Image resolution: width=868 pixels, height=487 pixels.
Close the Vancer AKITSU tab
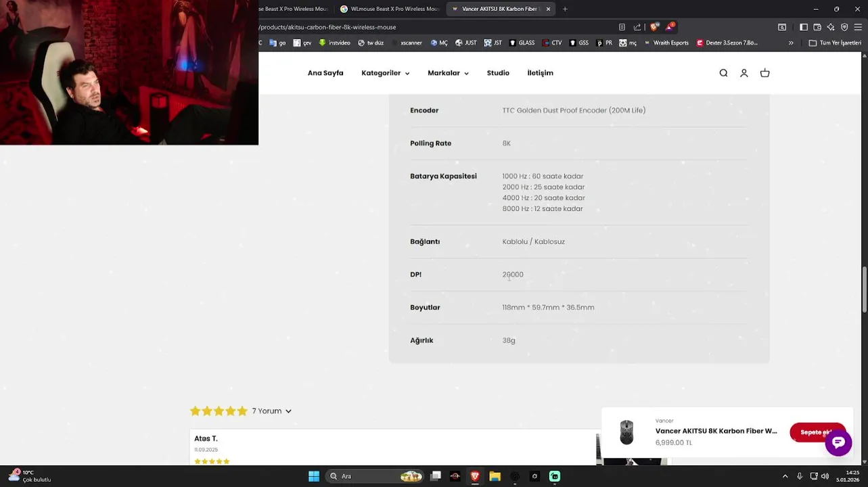tap(548, 9)
